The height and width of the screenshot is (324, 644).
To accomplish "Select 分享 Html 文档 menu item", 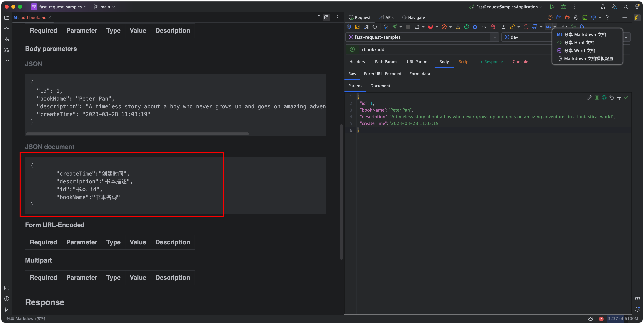I will coord(579,42).
